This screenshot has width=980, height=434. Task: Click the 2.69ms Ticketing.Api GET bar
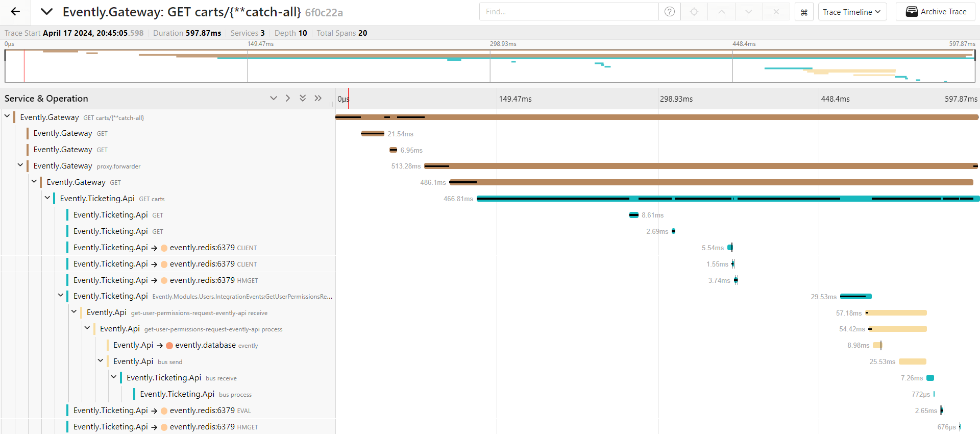674,231
